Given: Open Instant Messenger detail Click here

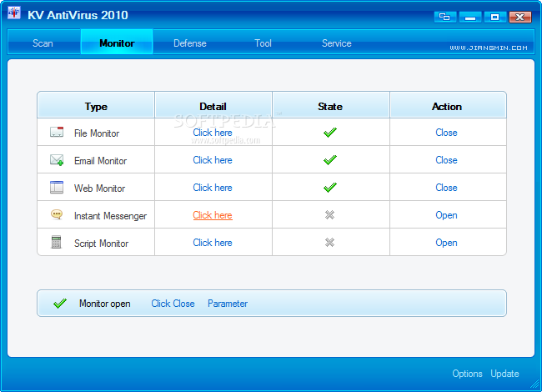Looking at the screenshot, I should [213, 215].
